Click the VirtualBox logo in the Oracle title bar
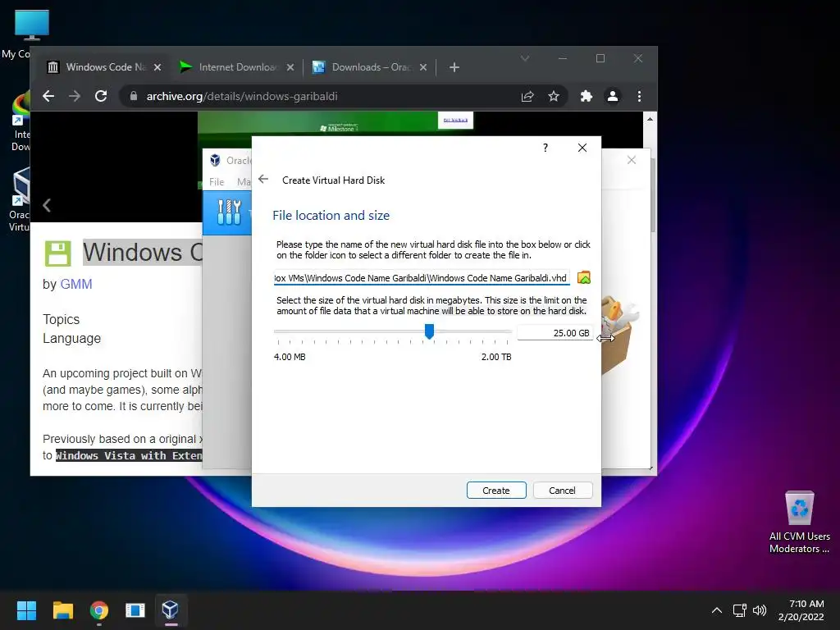The width and height of the screenshot is (840, 630). tap(215, 160)
